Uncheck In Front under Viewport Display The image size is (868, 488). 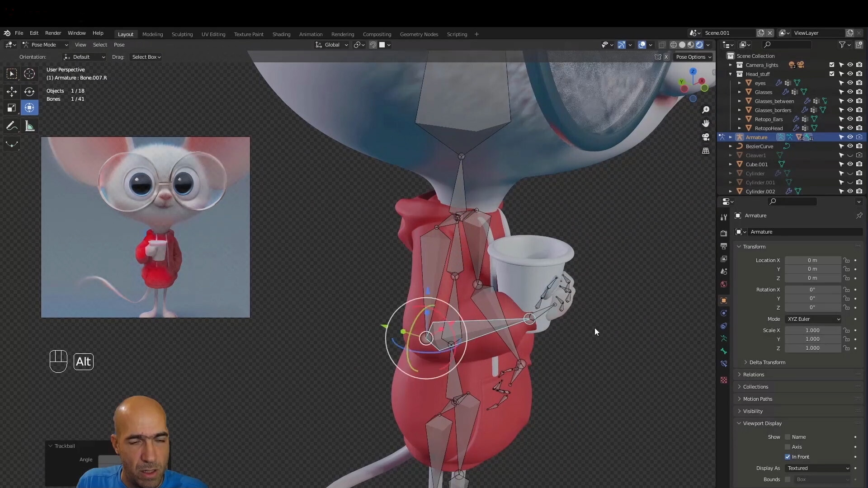[788, 457]
